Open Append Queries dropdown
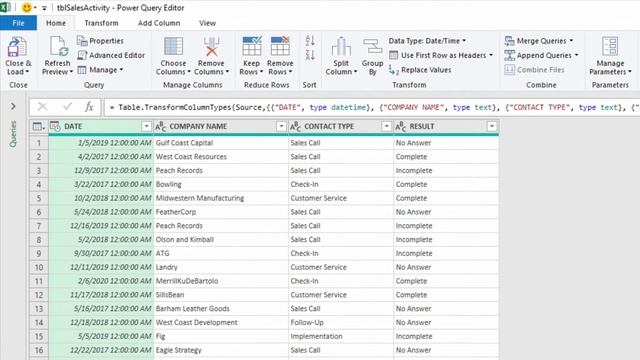 coord(542,55)
